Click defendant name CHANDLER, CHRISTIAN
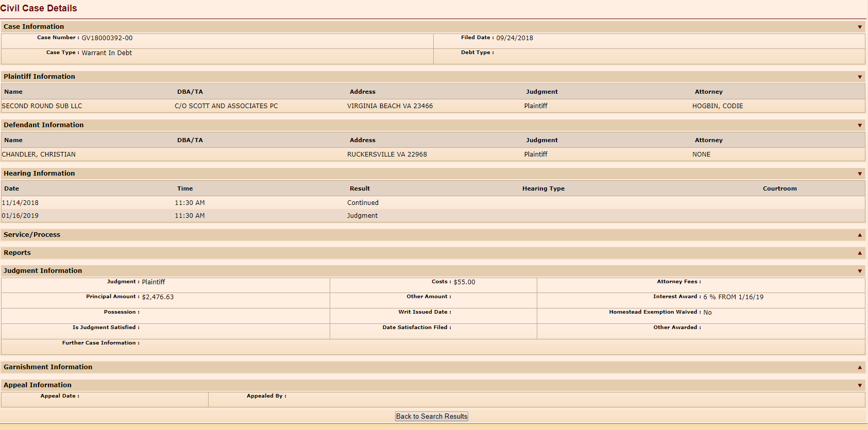Screen dimensions: 868x430 pyautogui.click(x=39, y=154)
